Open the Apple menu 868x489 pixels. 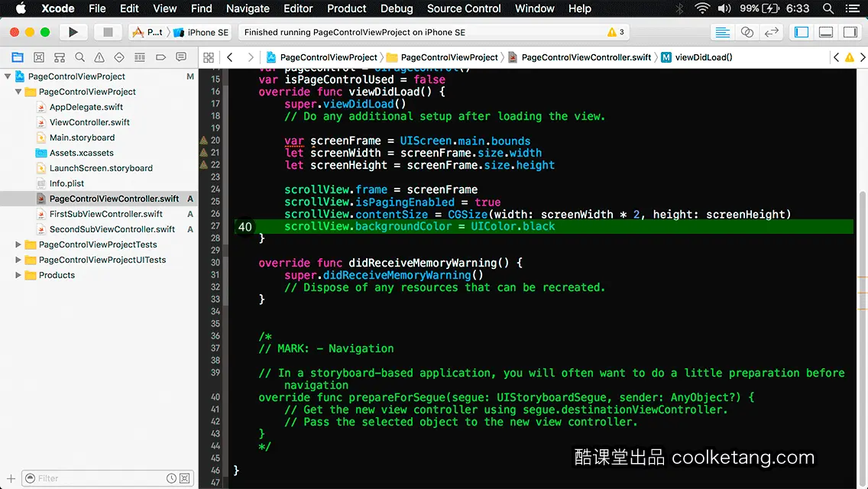click(x=21, y=8)
